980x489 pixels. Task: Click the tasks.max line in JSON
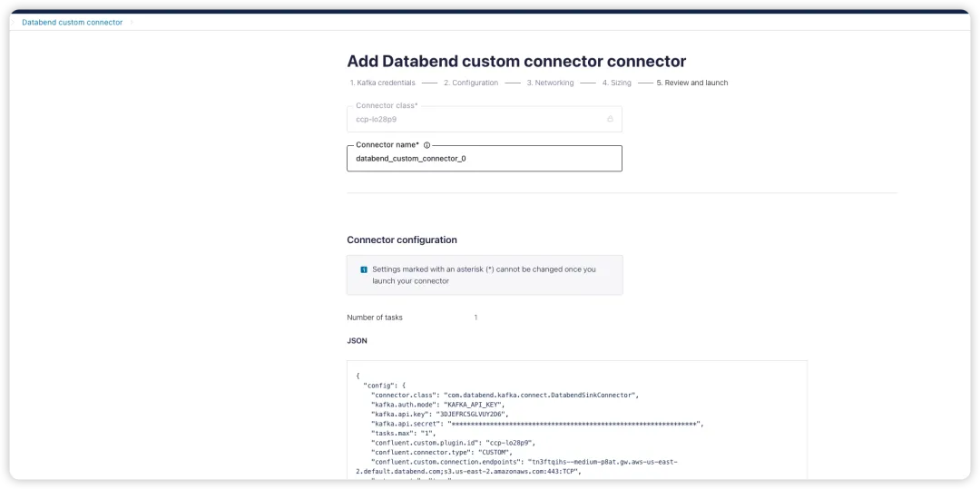coord(403,433)
